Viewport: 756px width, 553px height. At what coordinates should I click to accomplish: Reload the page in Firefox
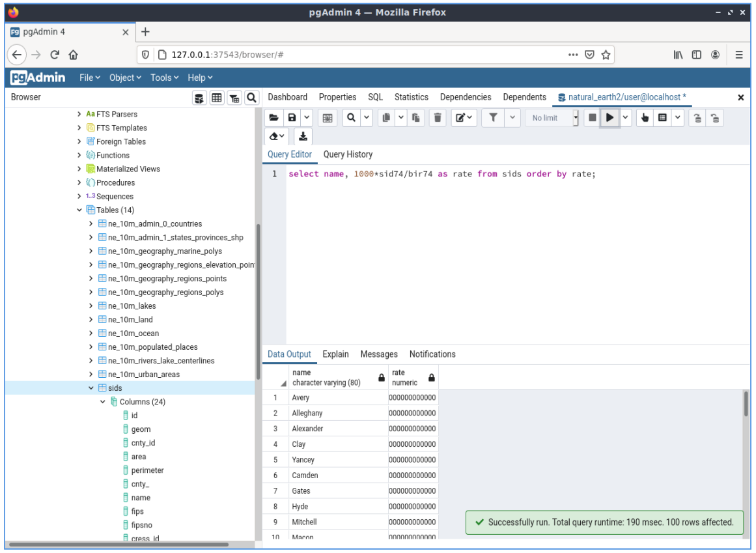click(x=55, y=55)
